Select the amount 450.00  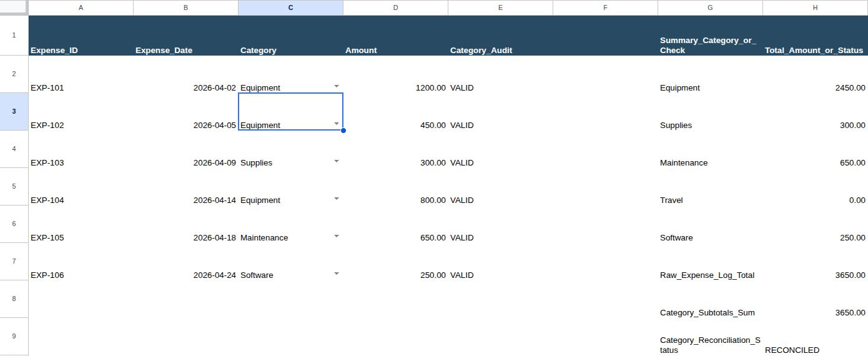(x=395, y=112)
